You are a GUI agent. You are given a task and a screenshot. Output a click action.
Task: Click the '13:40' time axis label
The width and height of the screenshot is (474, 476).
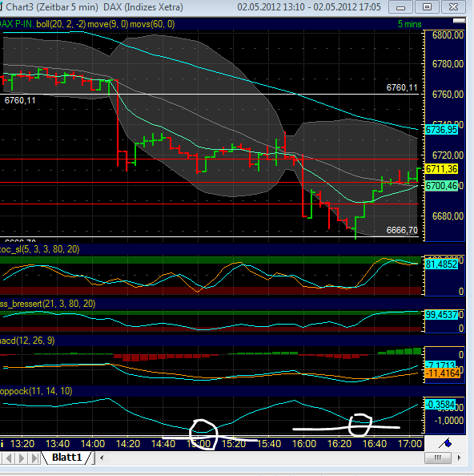(x=58, y=444)
